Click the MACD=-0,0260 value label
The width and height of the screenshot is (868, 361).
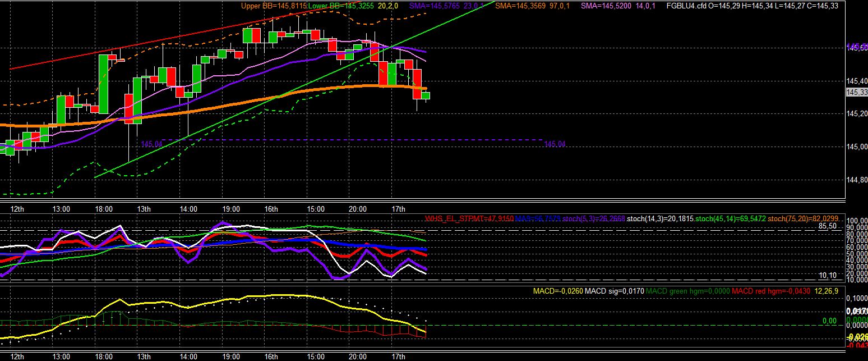558,291
